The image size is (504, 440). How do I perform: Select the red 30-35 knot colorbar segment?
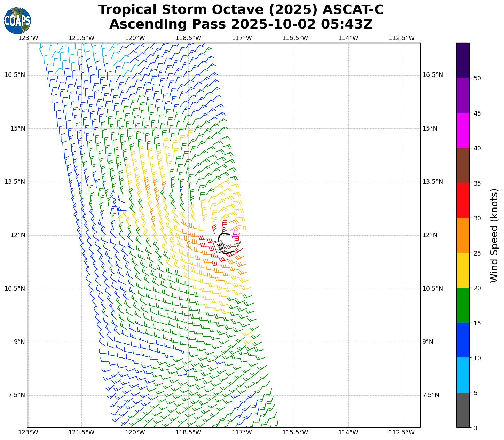[463, 200]
